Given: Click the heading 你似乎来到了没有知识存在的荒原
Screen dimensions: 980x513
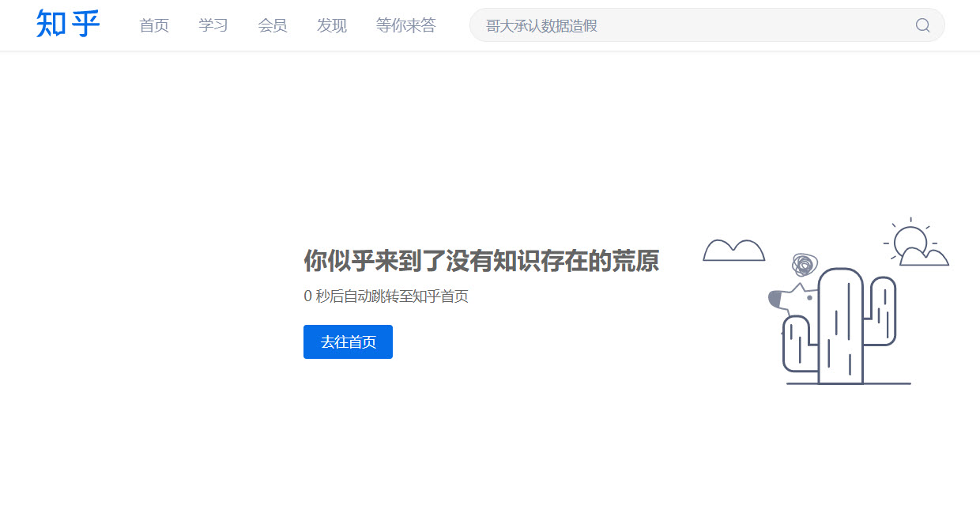Looking at the screenshot, I should tap(481, 261).
